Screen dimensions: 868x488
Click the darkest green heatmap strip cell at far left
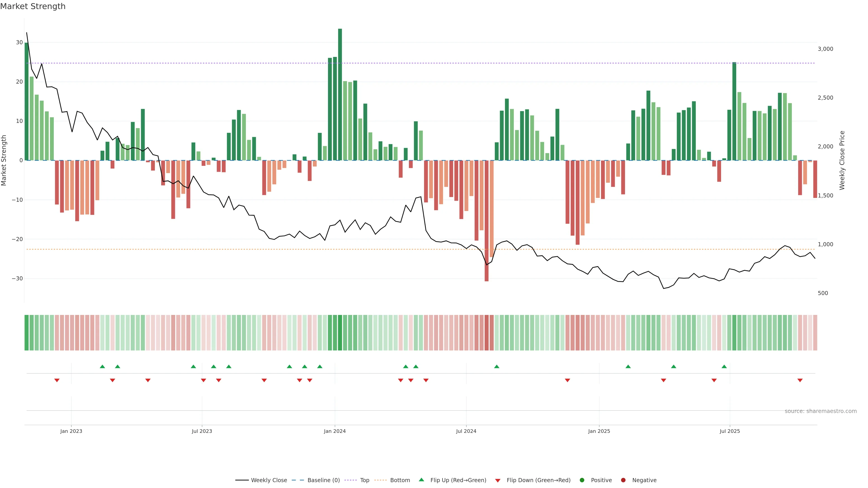pyautogui.click(x=26, y=333)
